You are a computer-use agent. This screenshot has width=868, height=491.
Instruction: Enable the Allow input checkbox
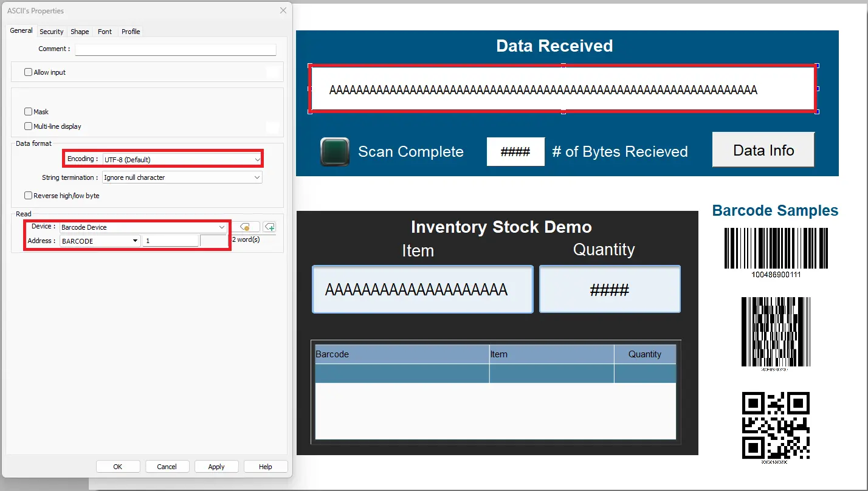tap(28, 72)
